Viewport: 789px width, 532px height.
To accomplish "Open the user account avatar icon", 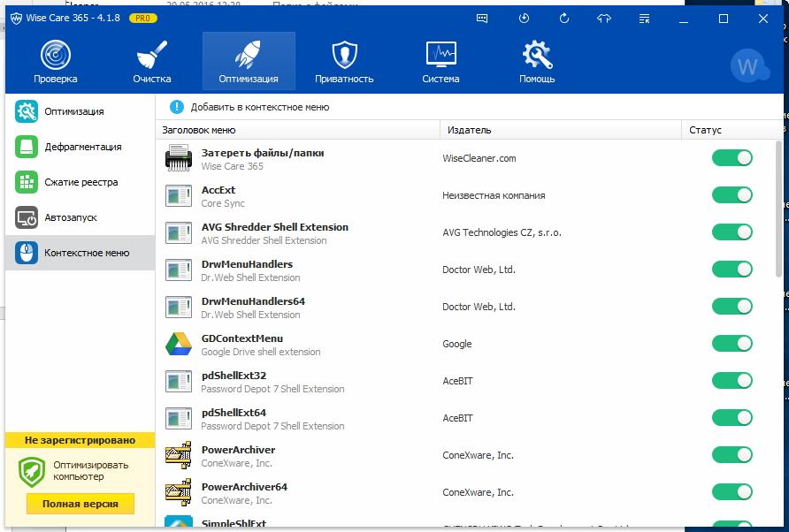I will click(748, 66).
